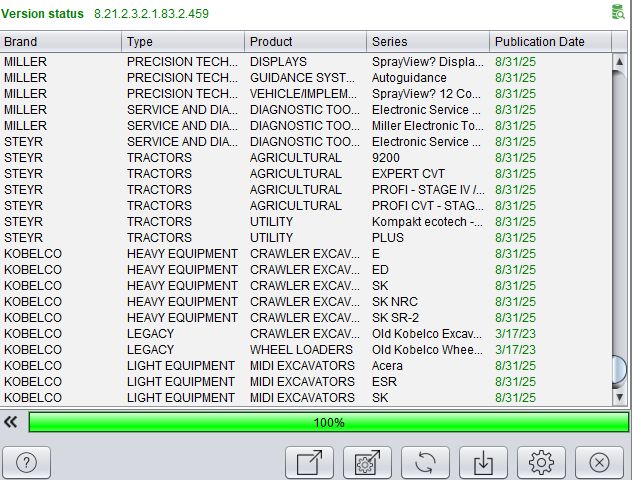
Task: Open settings with the gear button
Action: click(x=541, y=462)
